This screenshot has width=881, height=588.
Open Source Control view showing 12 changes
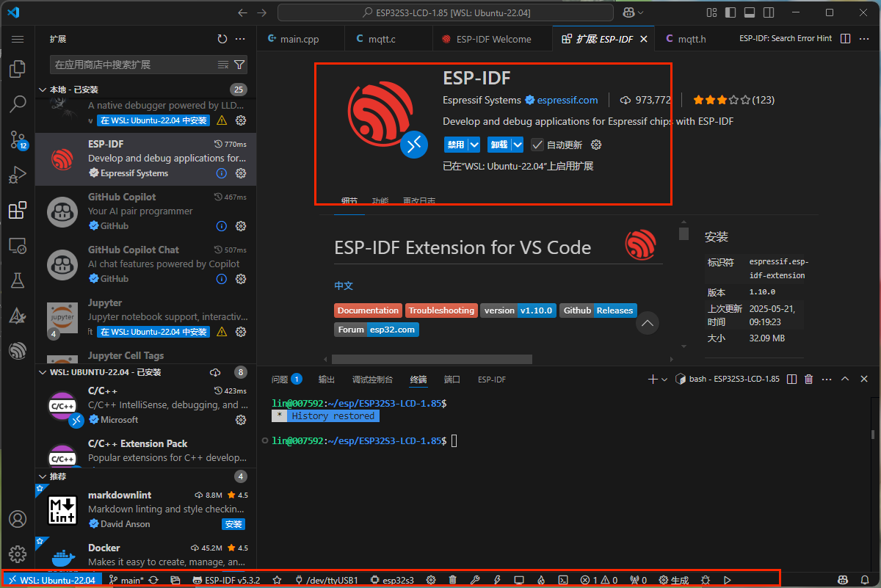18,139
